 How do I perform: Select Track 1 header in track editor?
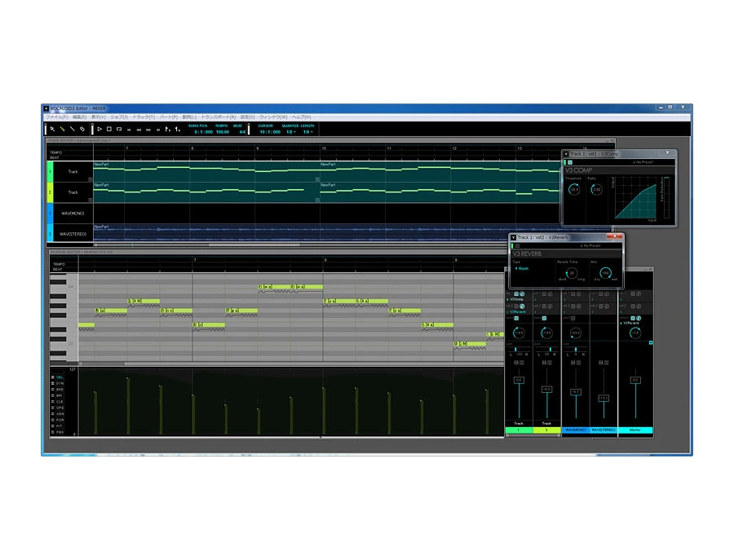coord(70,172)
